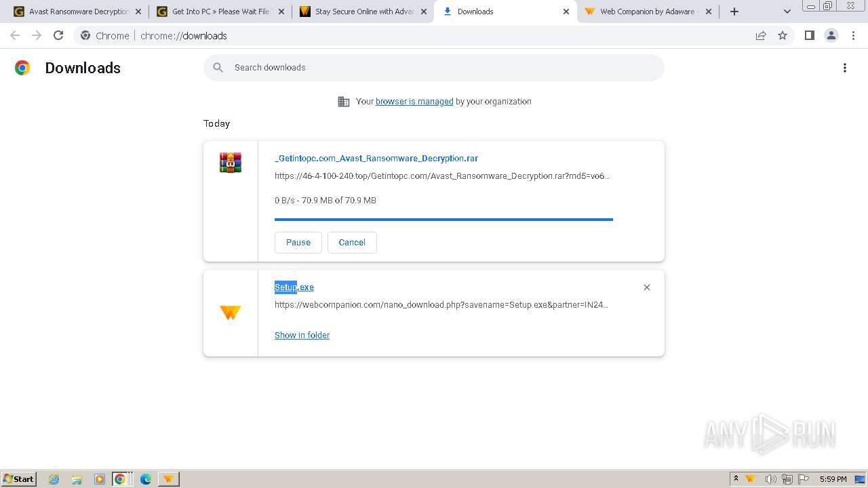Show hidden tray icons arrow
Image resolution: width=868 pixels, height=488 pixels.
click(x=736, y=479)
